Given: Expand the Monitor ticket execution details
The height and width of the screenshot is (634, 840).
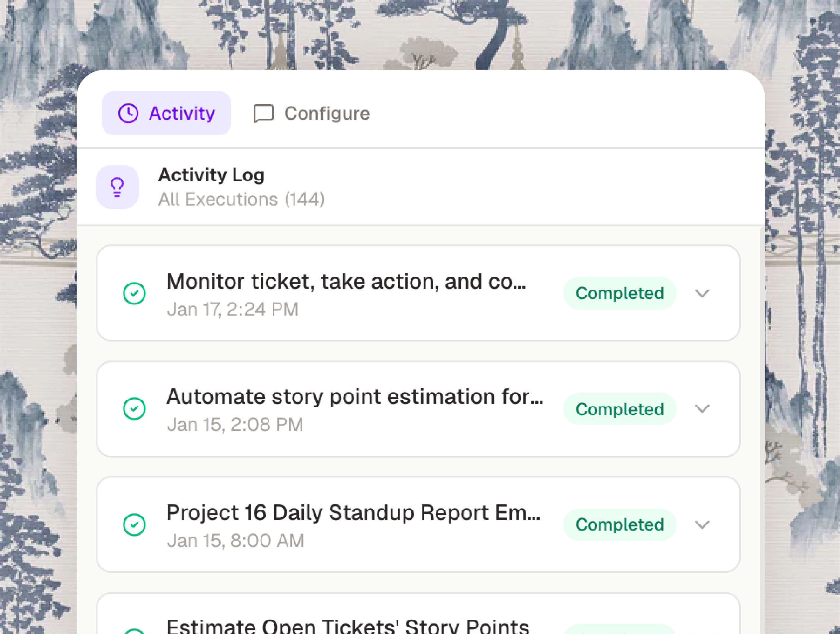Looking at the screenshot, I should click(x=702, y=293).
